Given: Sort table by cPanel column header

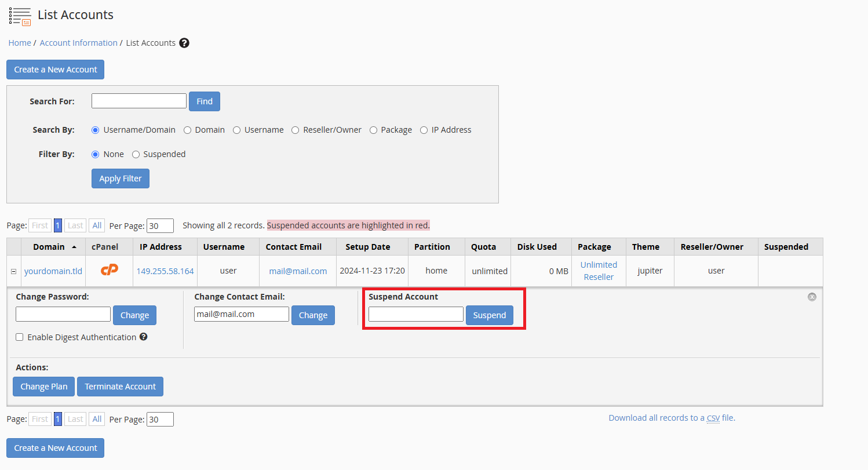Looking at the screenshot, I should pyautogui.click(x=105, y=247).
